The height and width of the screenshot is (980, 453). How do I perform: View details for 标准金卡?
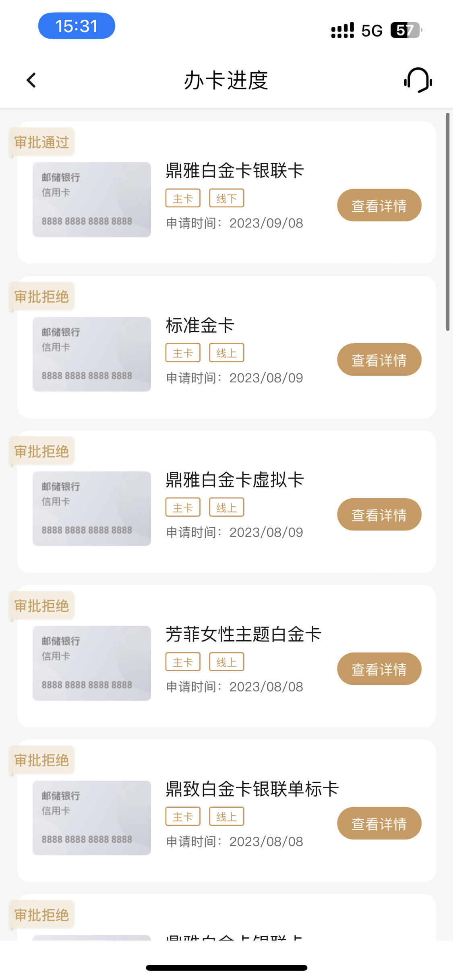(379, 360)
